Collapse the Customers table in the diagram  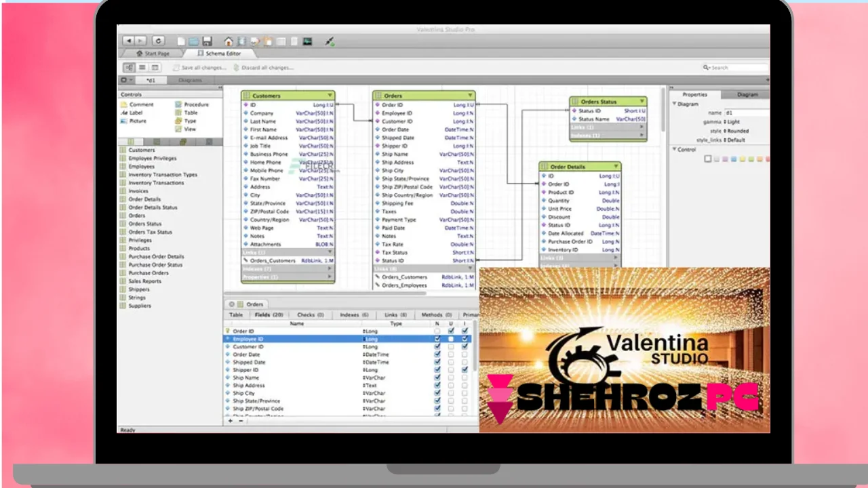coord(330,96)
